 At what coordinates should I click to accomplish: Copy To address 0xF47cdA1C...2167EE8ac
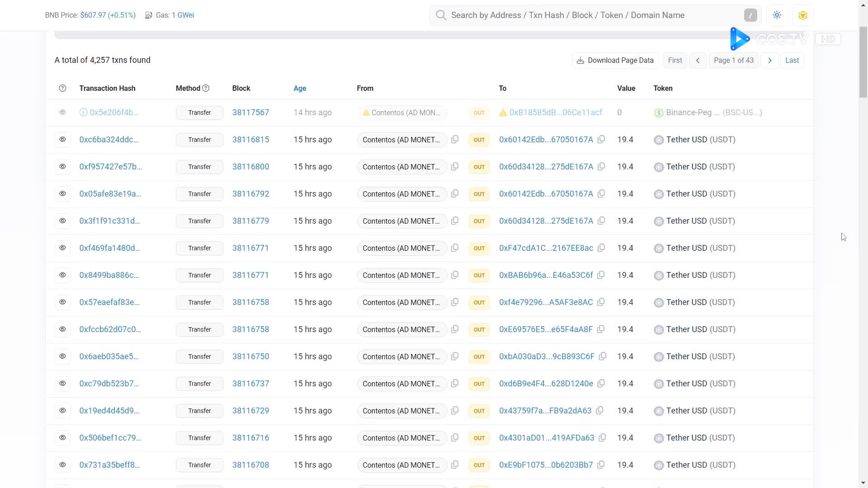(x=601, y=248)
